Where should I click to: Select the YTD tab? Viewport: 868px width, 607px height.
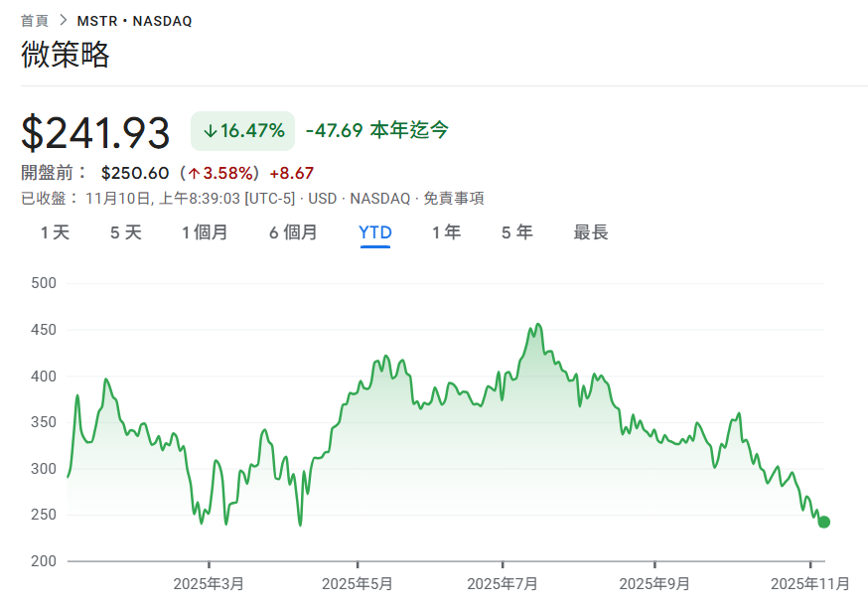coord(375,231)
